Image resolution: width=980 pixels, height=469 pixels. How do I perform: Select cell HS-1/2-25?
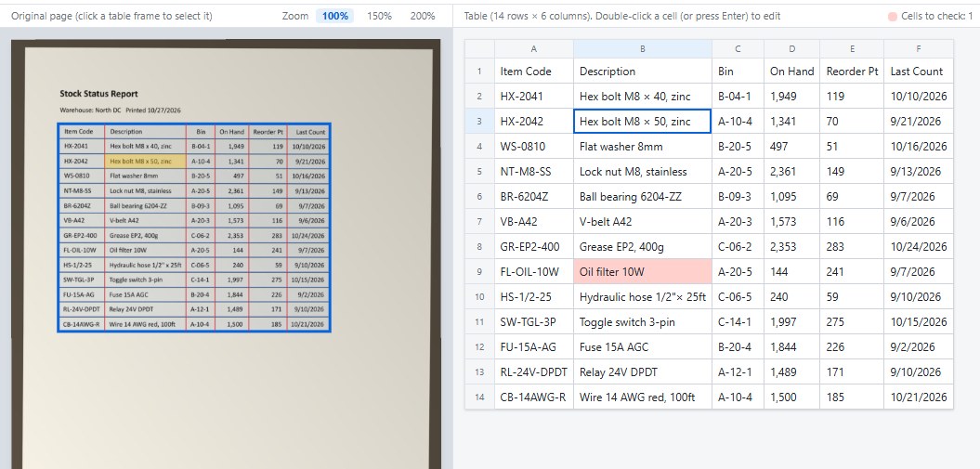click(534, 296)
